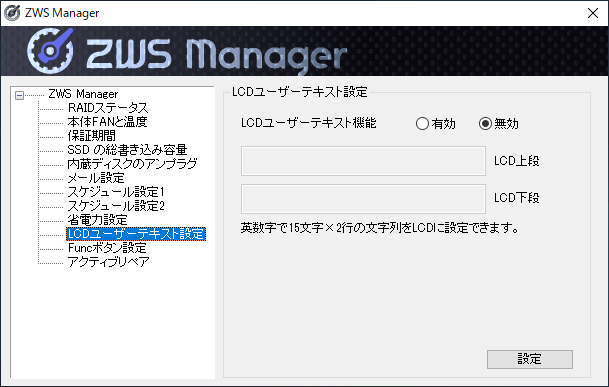Select アクティブリペア tree item
This screenshot has height=387, width=609.
pyautogui.click(x=108, y=262)
